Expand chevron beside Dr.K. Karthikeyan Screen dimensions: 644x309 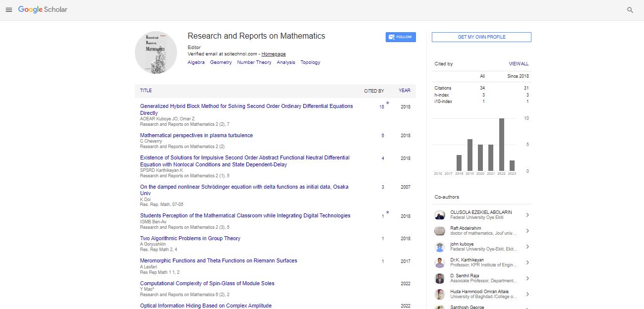[x=527, y=262]
